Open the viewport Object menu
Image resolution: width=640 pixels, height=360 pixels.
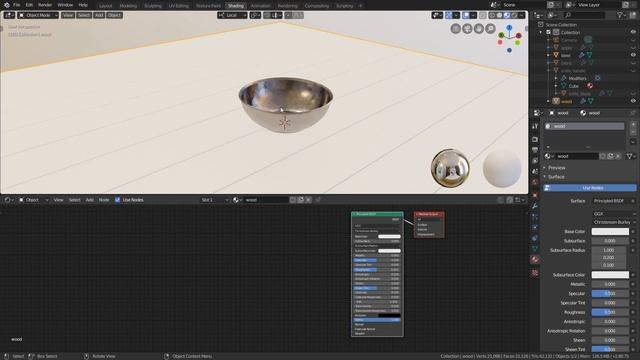(x=114, y=15)
